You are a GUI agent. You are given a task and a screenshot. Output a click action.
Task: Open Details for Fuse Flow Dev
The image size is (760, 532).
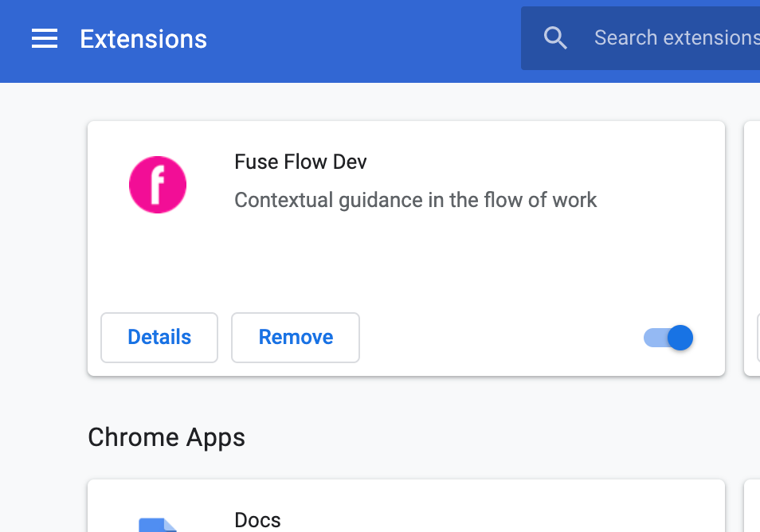pyautogui.click(x=159, y=337)
